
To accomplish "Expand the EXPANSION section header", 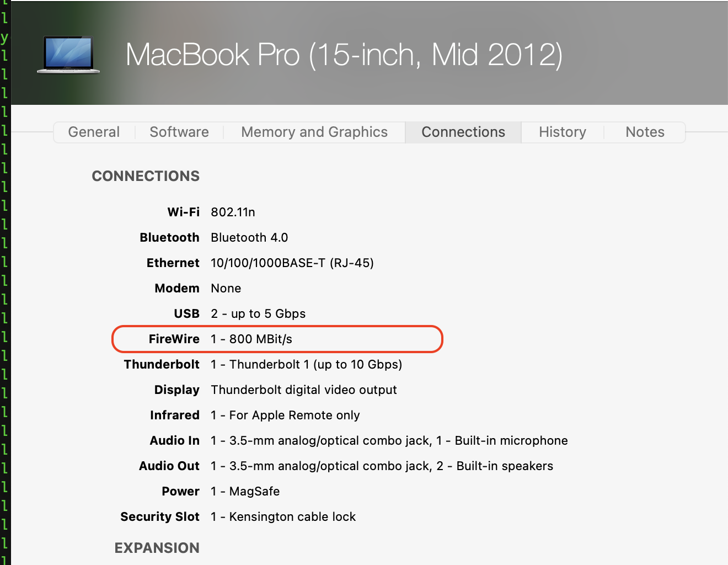I will 157,547.
